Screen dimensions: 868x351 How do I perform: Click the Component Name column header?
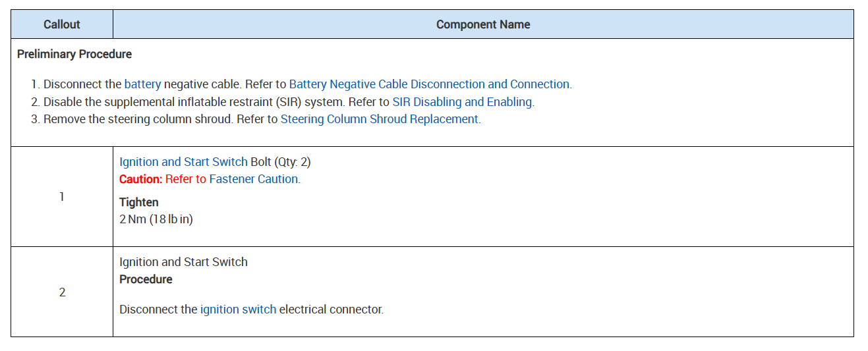click(483, 24)
